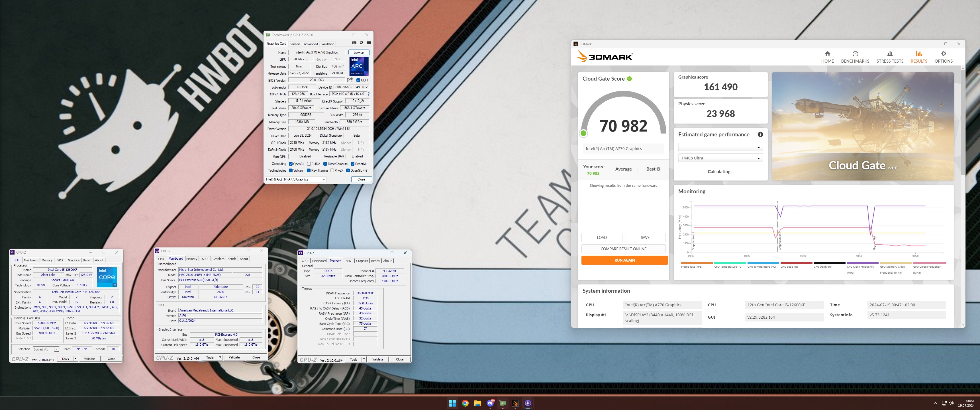The height and width of the screenshot is (410, 980).
Task: Click the BIOS export share icon in GPU-Z
Action: 350,80
